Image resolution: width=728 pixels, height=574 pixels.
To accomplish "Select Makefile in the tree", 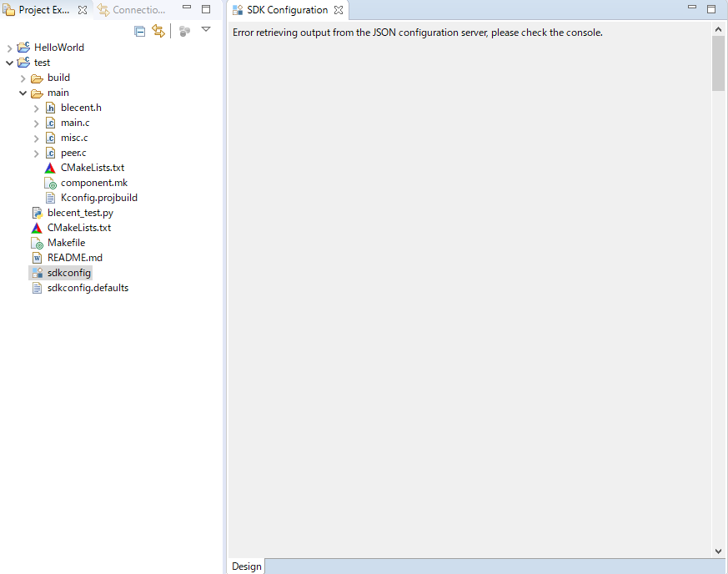I will point(66,243).
